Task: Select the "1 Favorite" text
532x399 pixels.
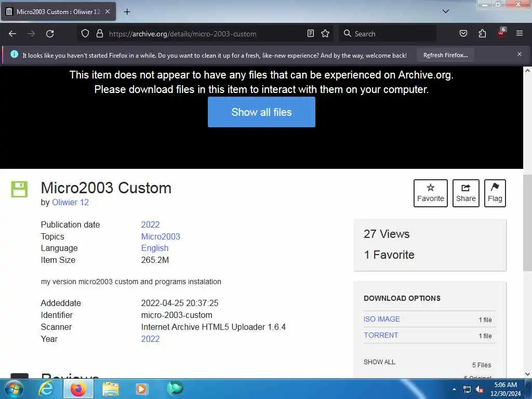Action: 389,255
